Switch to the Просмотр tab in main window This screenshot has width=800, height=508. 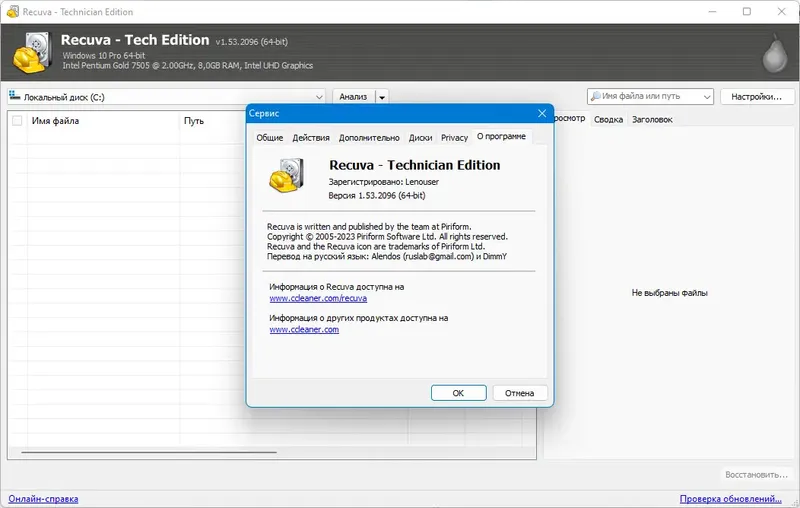[x=570, y=118]
